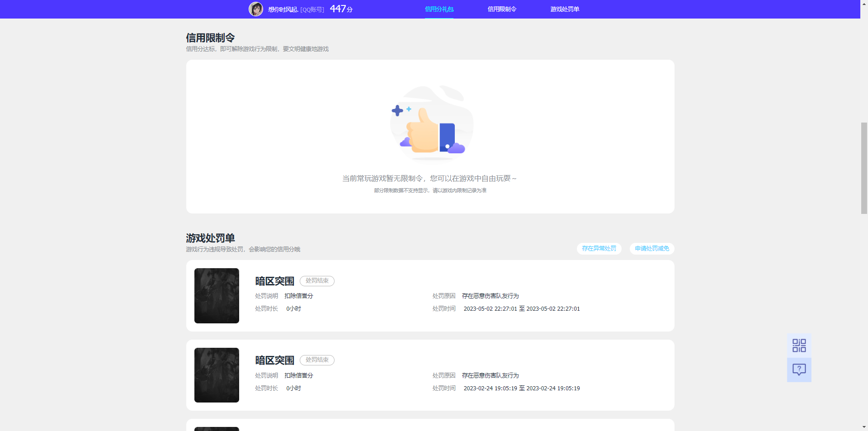The width and height of the screenshot is (868, 431).
Task: Click the thumbs-up illustration image
Action: [432, 123]
